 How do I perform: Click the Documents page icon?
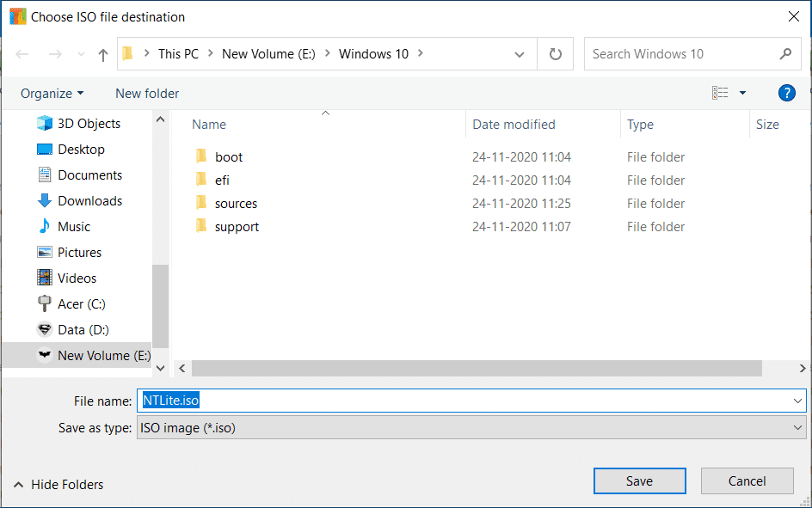[45, 174]
